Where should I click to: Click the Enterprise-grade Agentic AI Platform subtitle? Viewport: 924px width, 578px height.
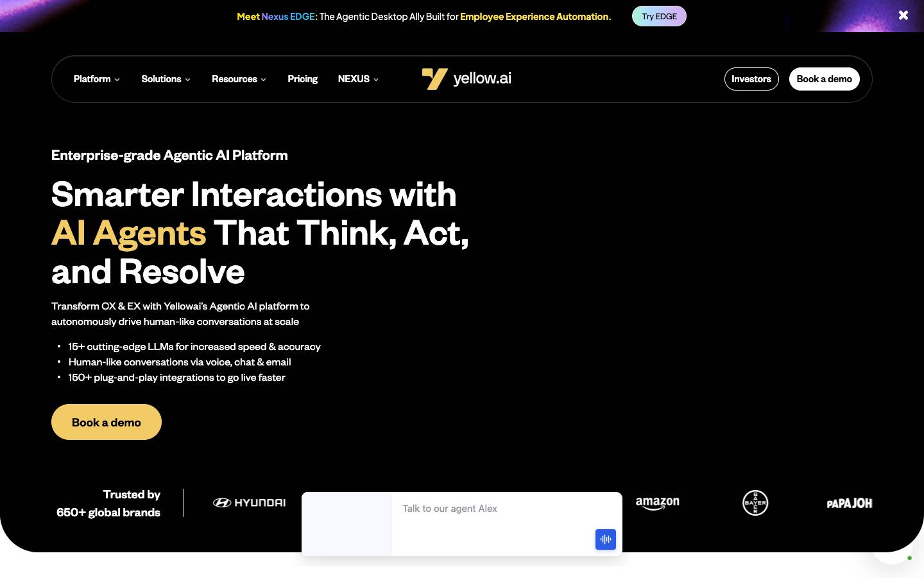[169, 155]
